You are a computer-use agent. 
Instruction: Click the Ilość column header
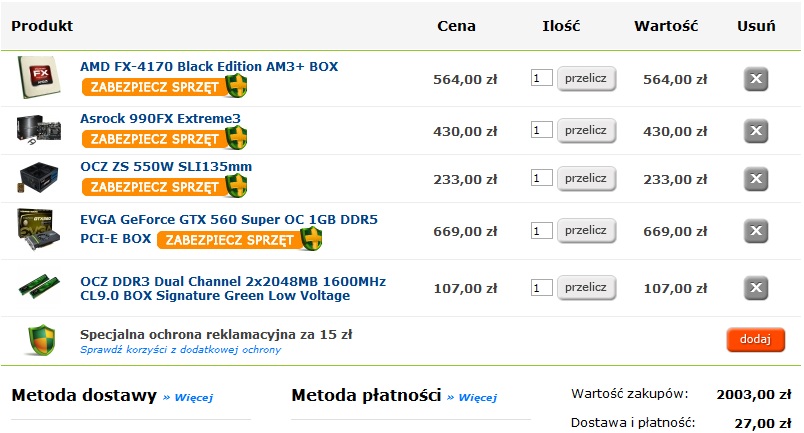pyautogui.click(x=561, y=26)
